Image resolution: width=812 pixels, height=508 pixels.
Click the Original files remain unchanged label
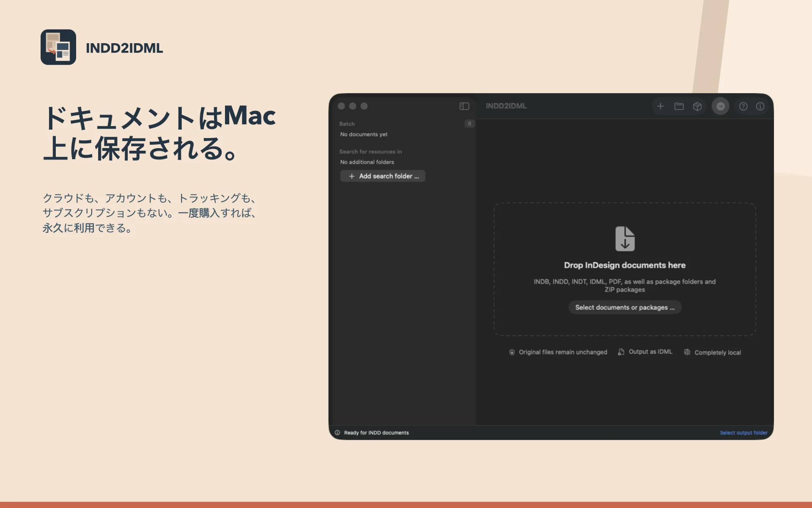[563, 352]
